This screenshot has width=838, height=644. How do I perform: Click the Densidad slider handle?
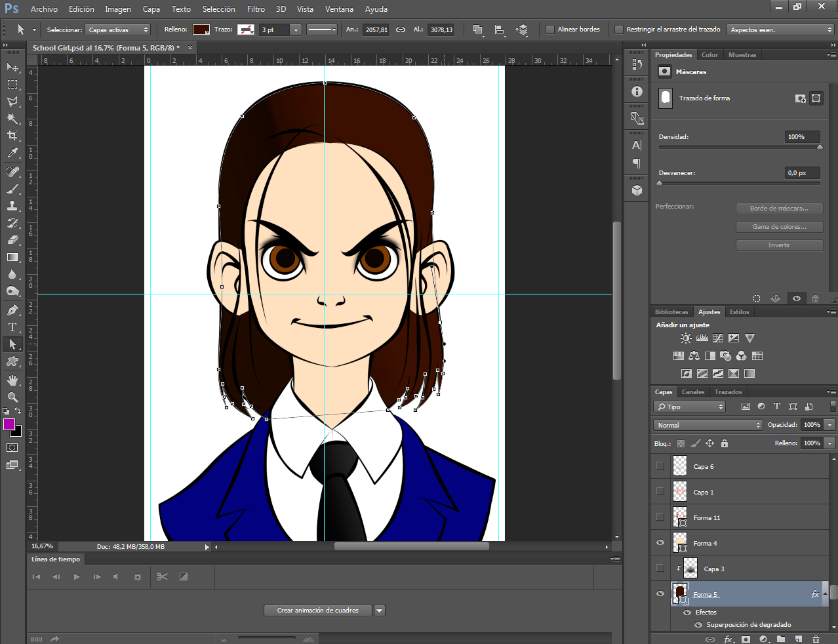(x=820, y=148)
